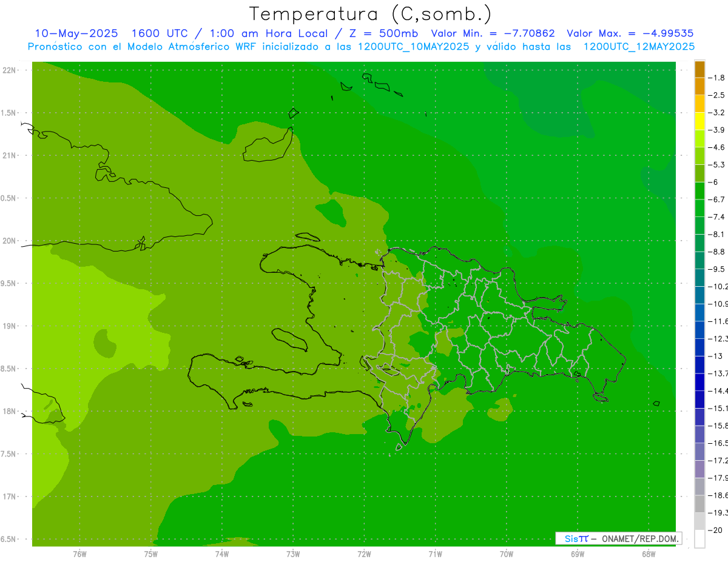Click the "-6.7" legend value
The image size is (728, 562).
pos(717,199)
